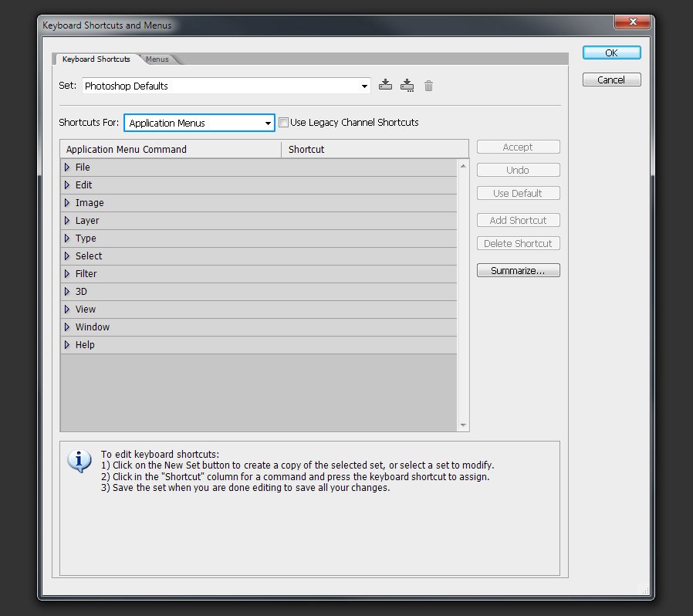Expand the File menu commands
This screenshot has width=693, height=616.
click(67, 168)
